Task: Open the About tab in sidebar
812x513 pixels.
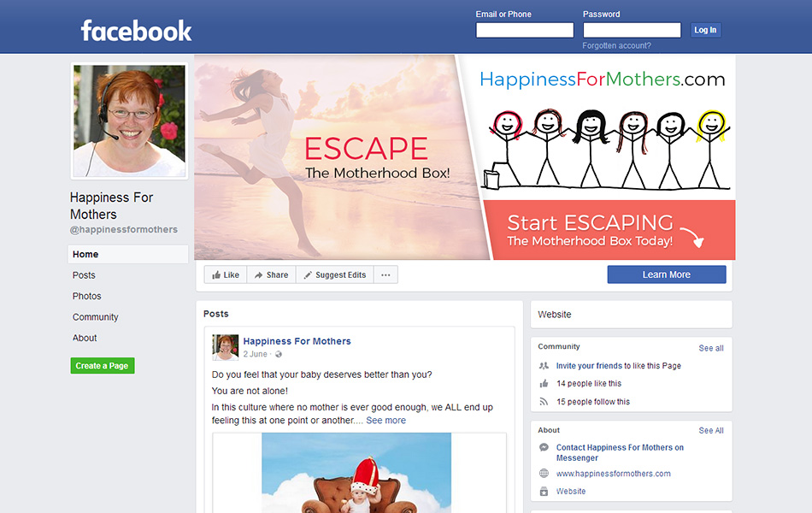Action: 85,338
